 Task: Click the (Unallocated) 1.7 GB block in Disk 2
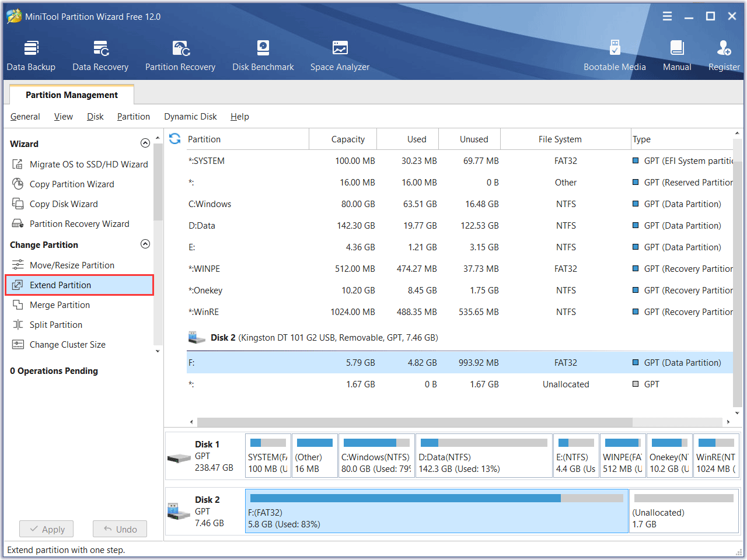684,511
